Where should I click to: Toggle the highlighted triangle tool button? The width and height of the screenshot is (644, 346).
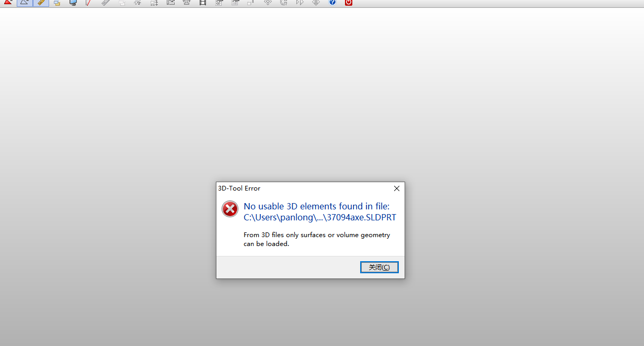pos(25,3)
